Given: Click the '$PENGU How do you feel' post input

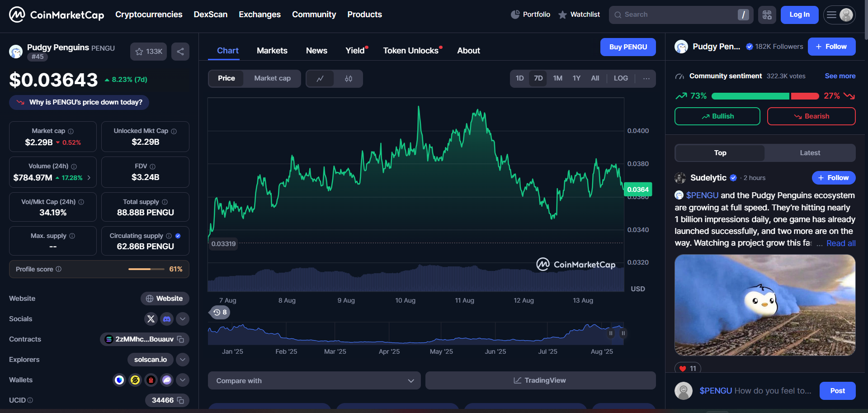Looking at the screenshot, I should pyautogui.click(x=755, y=391).
